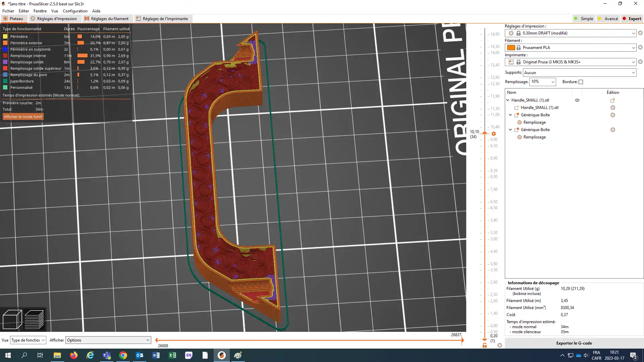This screenshot has width=644, height=362.
Task: Click the layer slider lock icon
Action: (x=485, y=345)
